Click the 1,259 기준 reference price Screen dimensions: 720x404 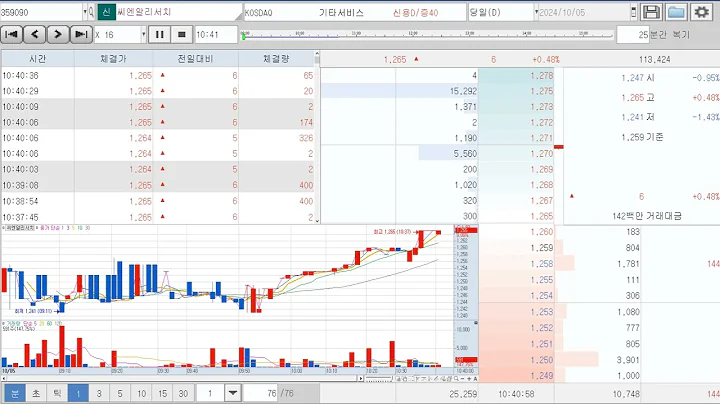[x=642, y=137]
